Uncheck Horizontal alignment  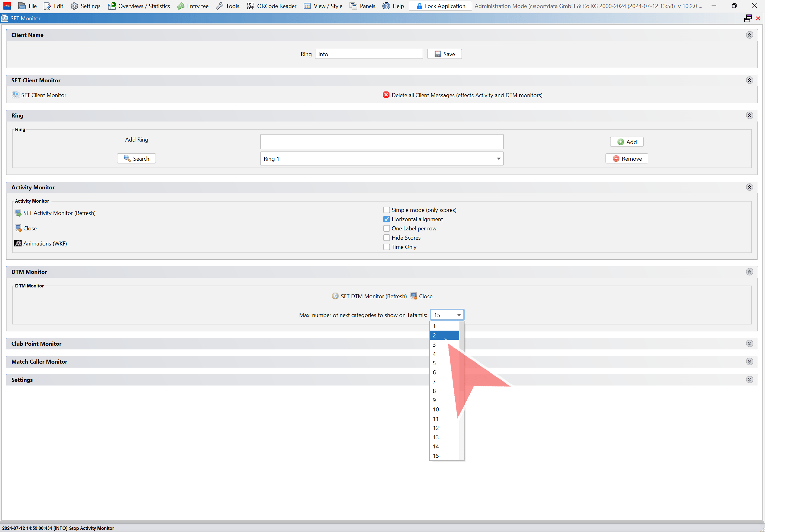[x=386, y=219]
